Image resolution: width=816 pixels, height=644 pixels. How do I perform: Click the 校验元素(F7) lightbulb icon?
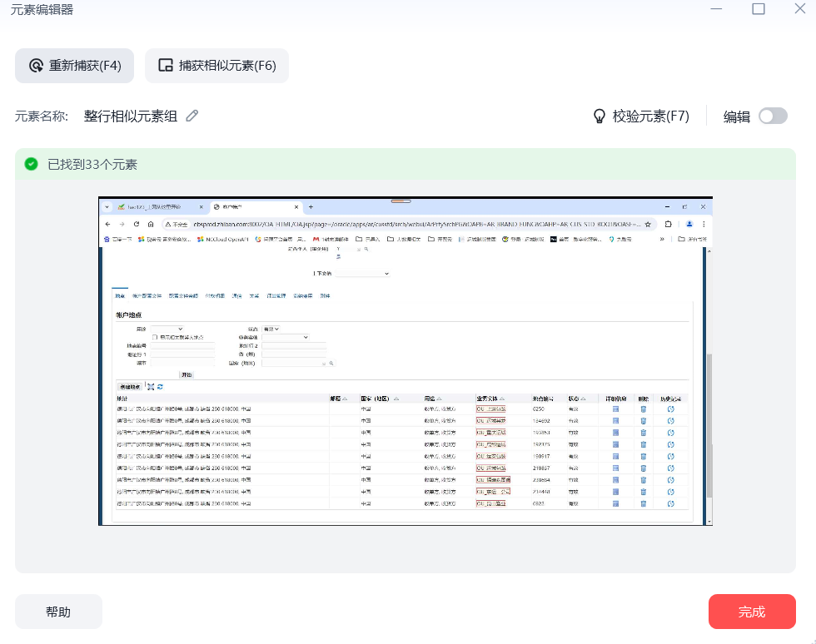[x=598, y=116]
